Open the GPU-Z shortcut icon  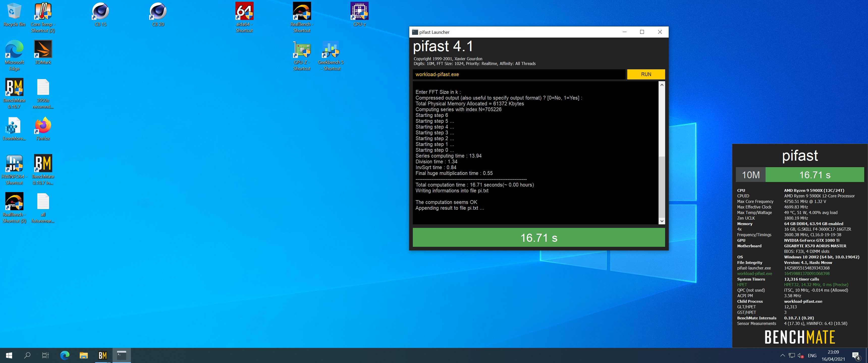pyautogui.click(x=302, y=56)
